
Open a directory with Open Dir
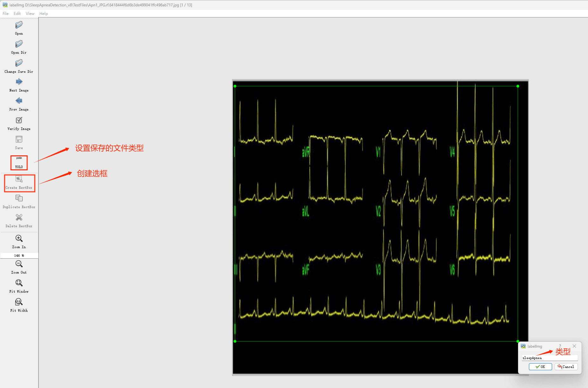click(x=19, y=44)
